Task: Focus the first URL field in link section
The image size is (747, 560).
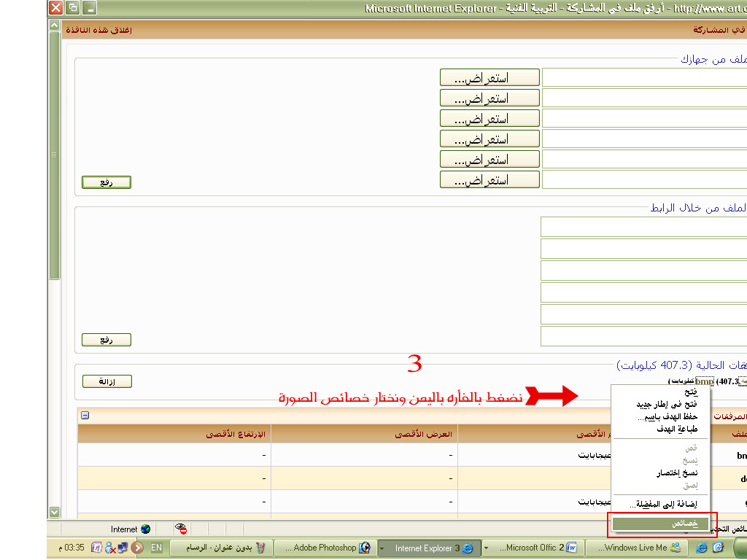Action: (x=643, y=227)
